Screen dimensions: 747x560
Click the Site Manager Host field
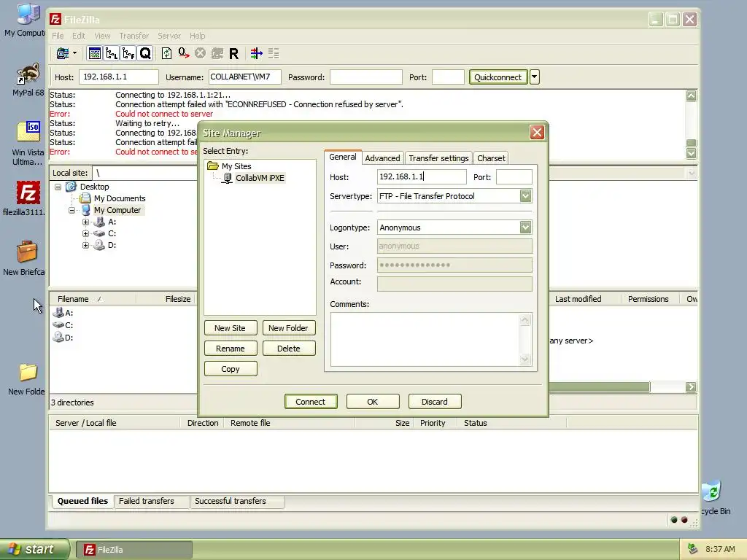(x=422, y=176)
